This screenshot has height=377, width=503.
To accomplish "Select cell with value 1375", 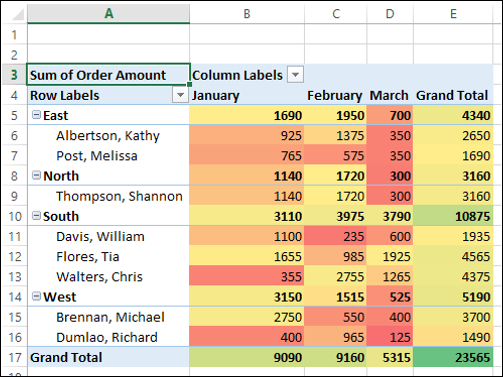I will pyautogui.click(x=335, y=136).
